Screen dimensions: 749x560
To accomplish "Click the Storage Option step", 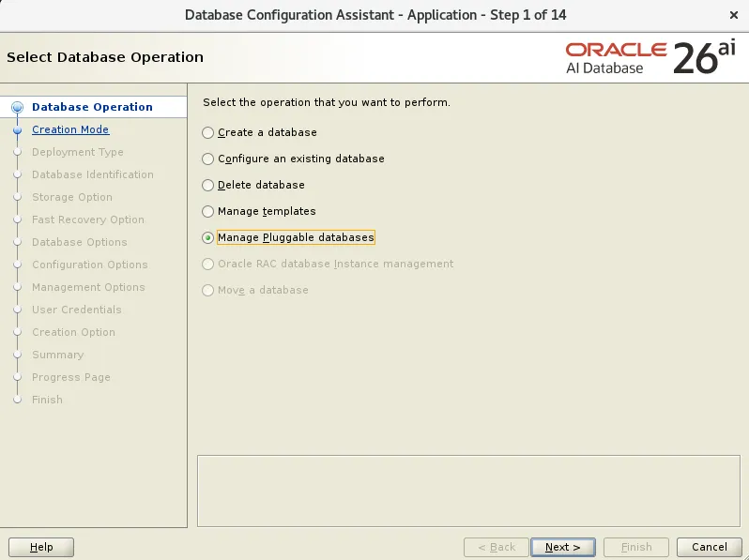I will coord(72,197).
